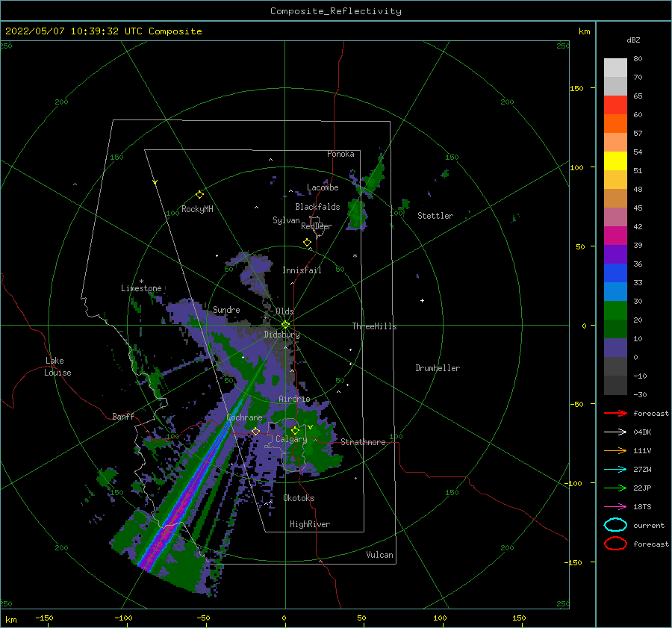Click the 2022/05/07 10:39:32 UTC timestamp
Viewport: 672px width, 628px height.
(x=69, y=31)
